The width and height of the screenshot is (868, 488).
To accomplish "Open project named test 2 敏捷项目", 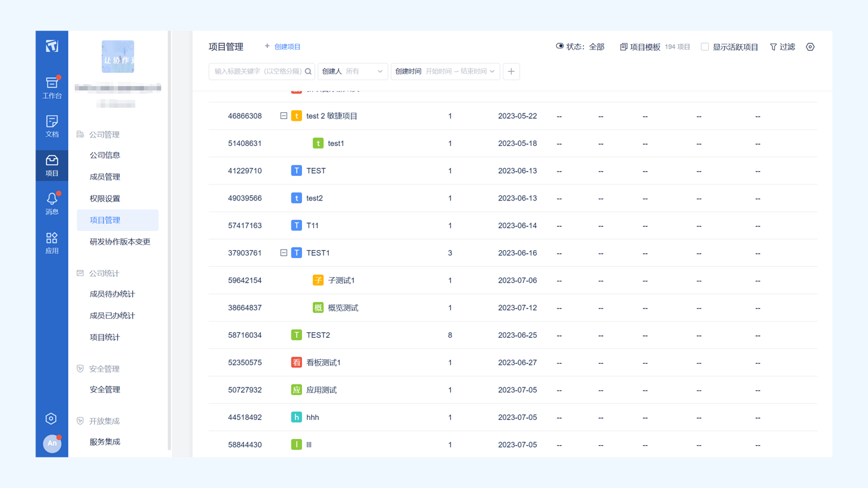I will 331,116.
